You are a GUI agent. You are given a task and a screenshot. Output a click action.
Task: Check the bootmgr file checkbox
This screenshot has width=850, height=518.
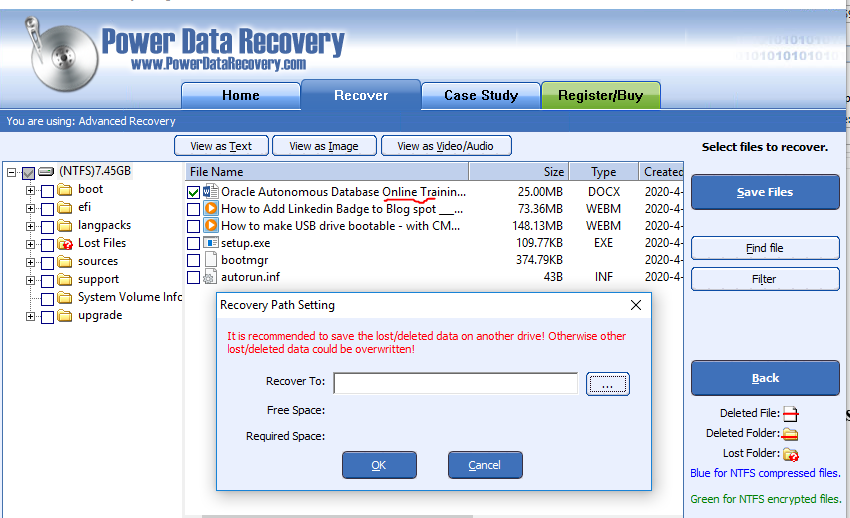194,260
